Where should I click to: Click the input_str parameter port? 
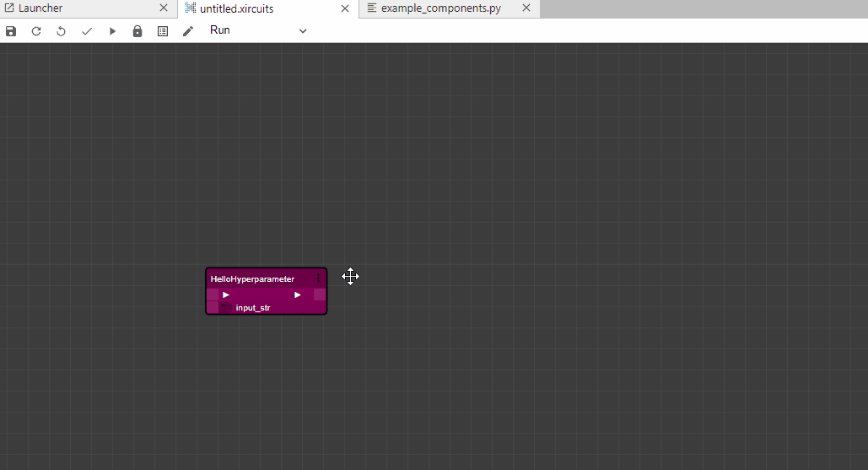[213, 308]
